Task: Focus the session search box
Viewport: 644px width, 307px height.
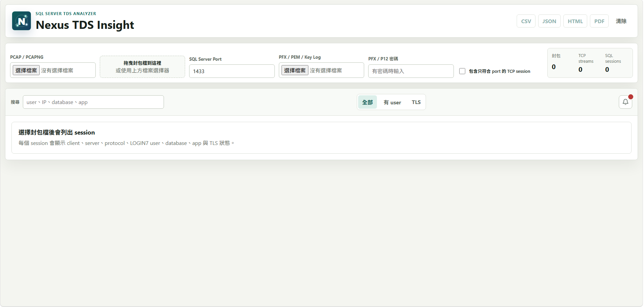Action: (x=93, y=102)
